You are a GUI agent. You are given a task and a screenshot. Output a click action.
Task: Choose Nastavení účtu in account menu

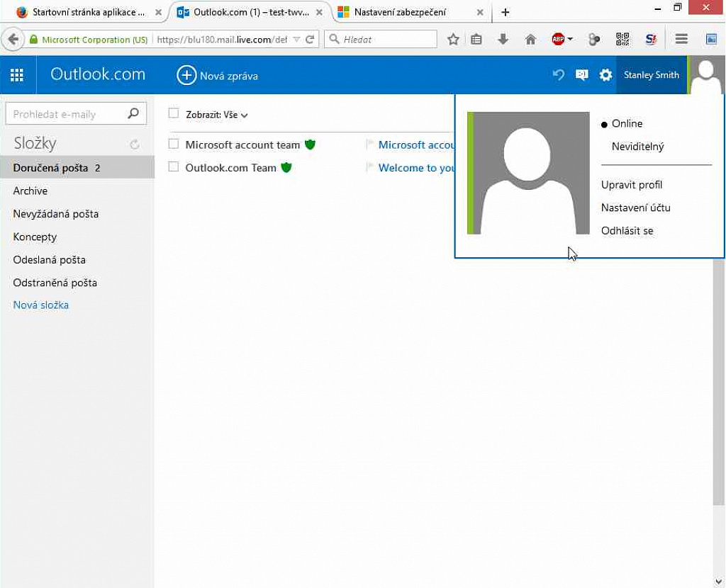click(x=636, y=208)
